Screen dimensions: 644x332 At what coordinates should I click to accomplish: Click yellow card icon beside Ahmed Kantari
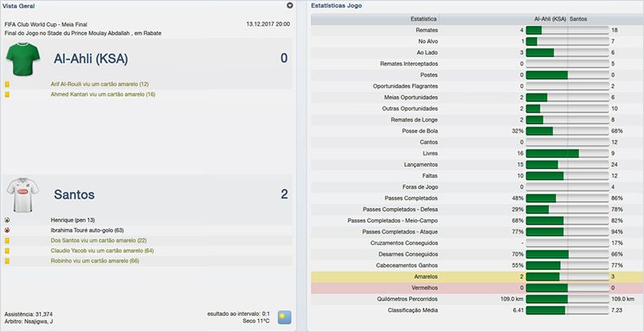(7, 94)
